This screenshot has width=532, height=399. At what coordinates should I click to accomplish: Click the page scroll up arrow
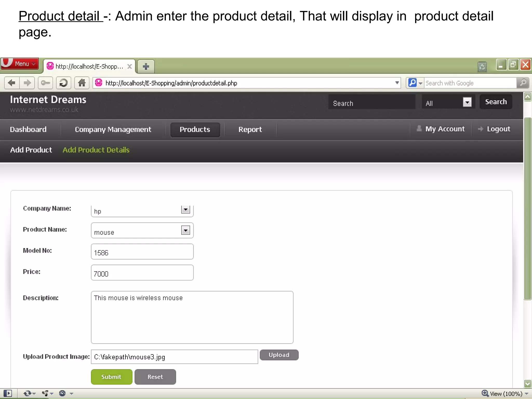point(528,97)
